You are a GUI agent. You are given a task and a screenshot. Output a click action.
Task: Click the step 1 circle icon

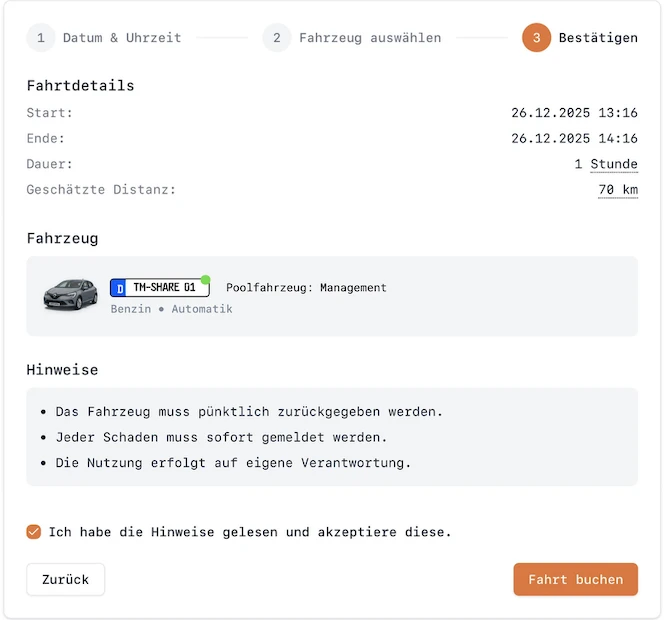[41, 38]
